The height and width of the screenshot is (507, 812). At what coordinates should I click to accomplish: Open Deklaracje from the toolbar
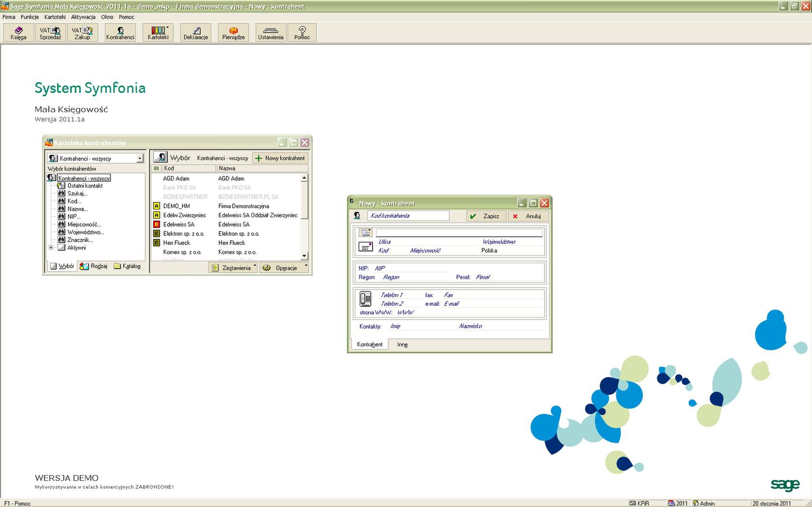(x=196, y=32)
